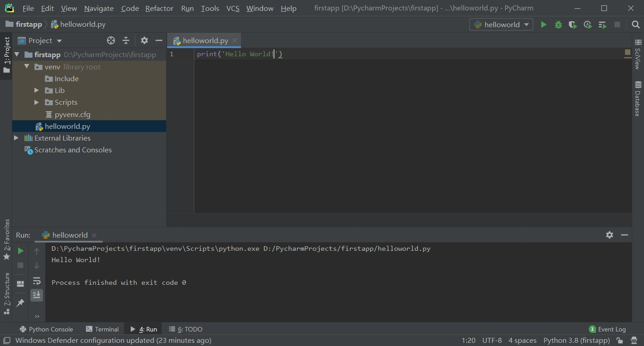The height and width of the screenshot is (346, 644).
Task: Pin the Run tool window tab
Action: click(x=20, y=303)
